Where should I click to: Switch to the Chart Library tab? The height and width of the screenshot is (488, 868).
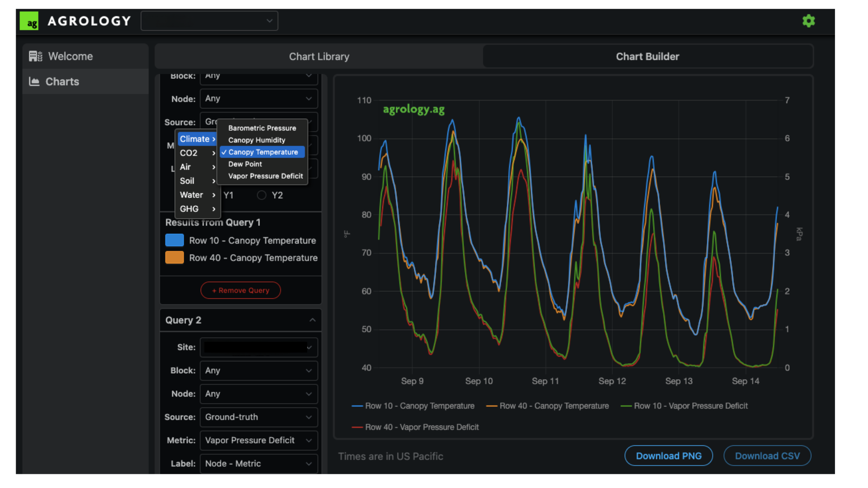[x=319, y=56]
